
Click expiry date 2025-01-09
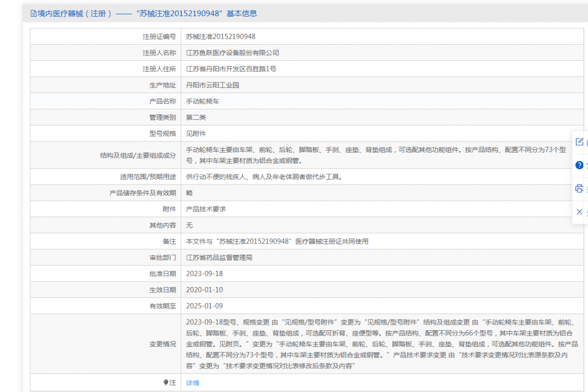pos(204,306)
